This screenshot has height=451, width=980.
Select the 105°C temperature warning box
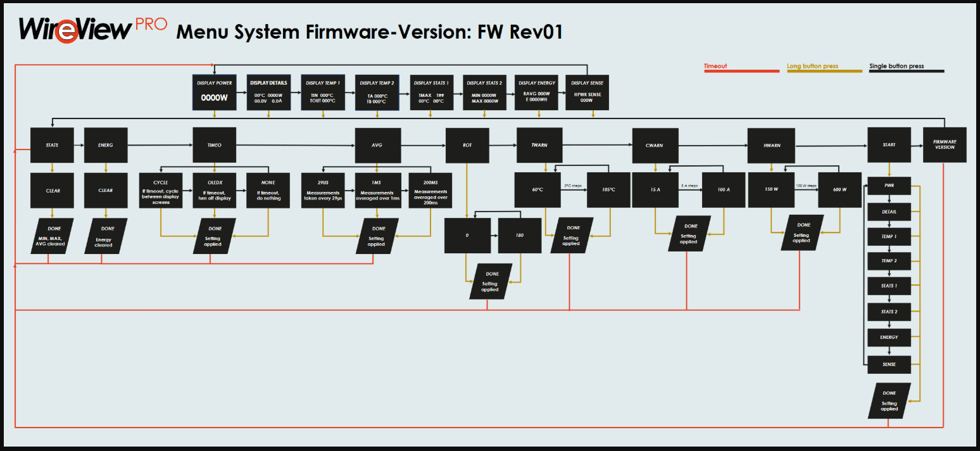click(608, 189)
